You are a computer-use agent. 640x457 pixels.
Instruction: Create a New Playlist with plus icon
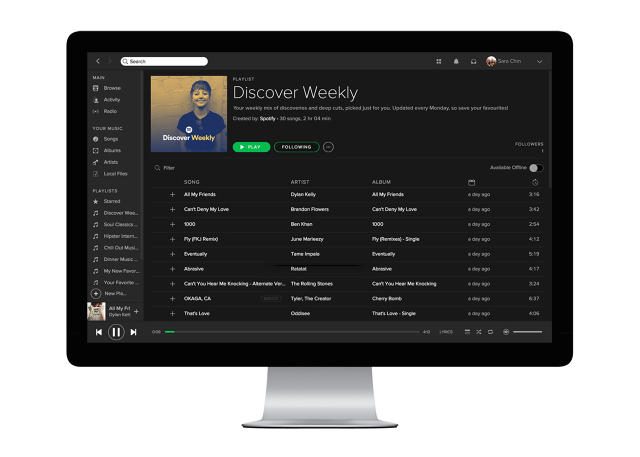96,293
